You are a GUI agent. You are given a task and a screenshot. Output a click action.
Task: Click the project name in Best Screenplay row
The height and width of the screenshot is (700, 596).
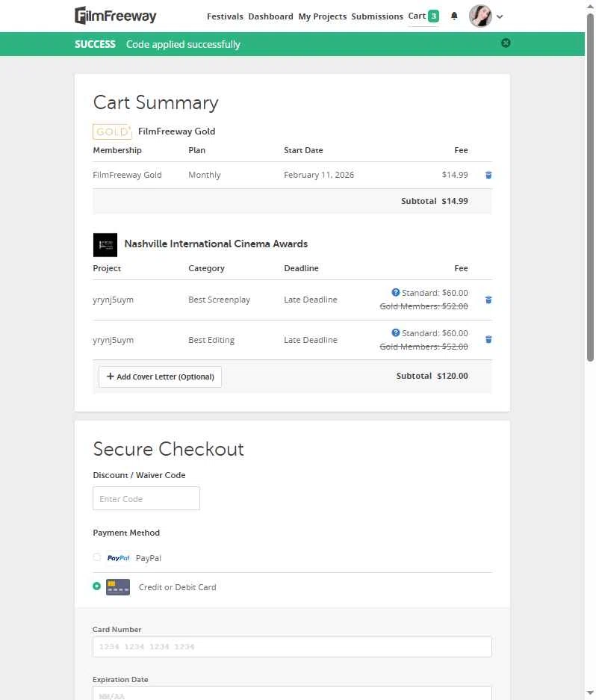(x=113, y=300)
